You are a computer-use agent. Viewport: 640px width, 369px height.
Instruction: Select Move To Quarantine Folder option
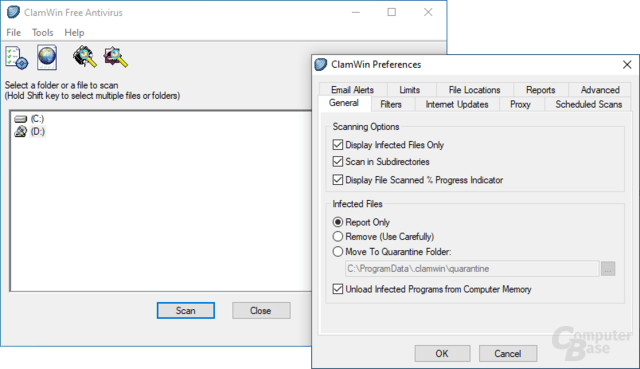[x=338, y=251]
